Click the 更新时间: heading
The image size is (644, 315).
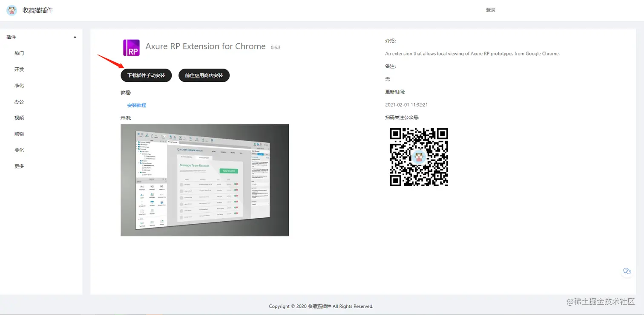click(x=395, y=92)
